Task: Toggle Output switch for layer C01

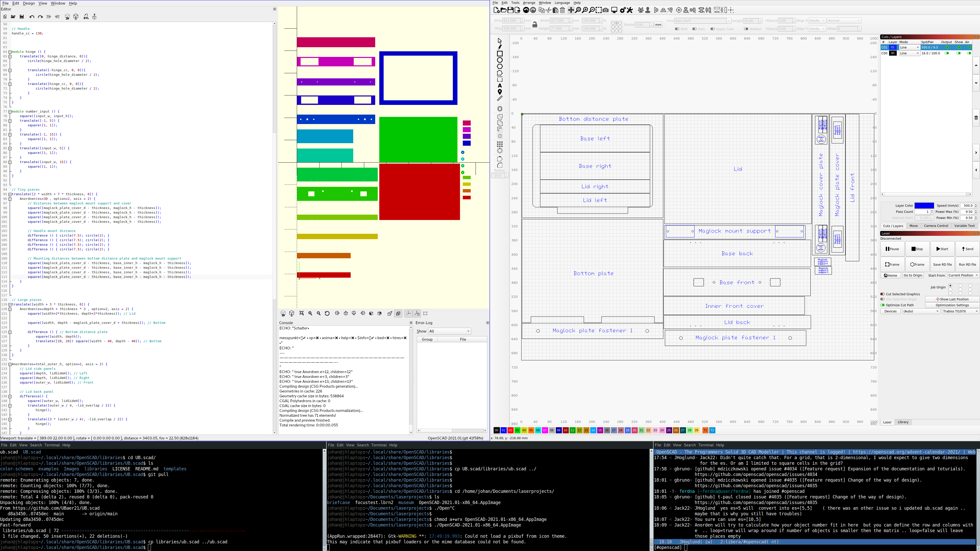Action: [x=947, y=47]
